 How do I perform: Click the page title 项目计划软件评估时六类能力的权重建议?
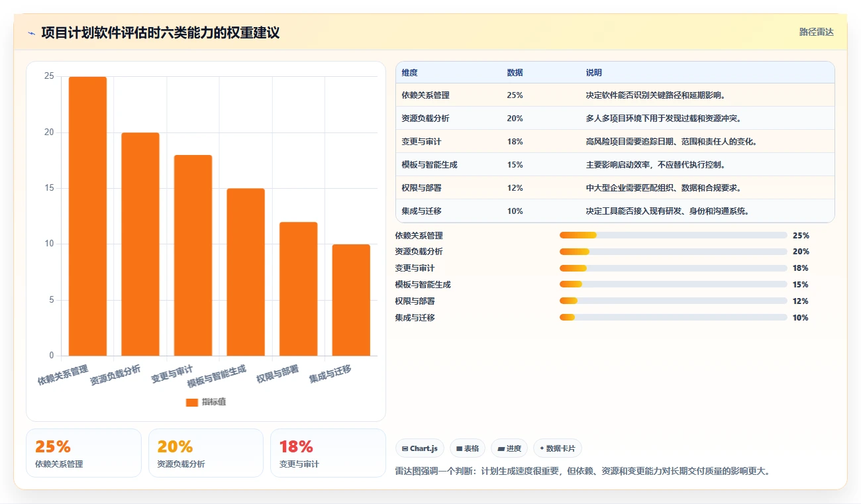[x=160, y=32]
